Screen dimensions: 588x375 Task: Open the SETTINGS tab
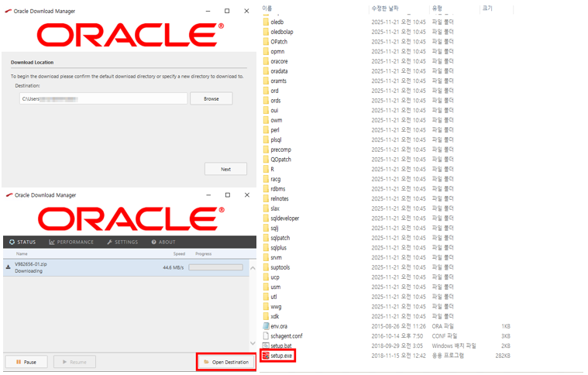122,242
